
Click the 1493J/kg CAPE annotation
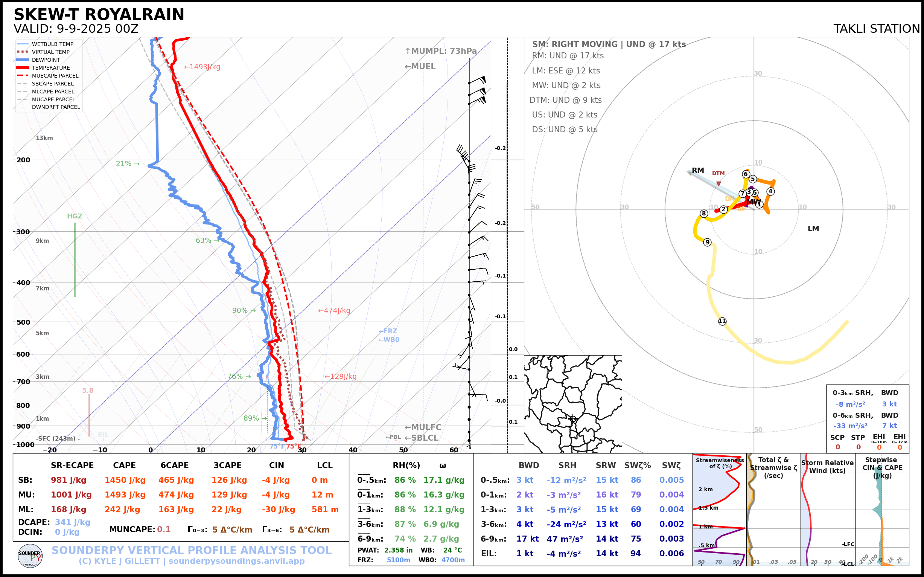pyautogui.click(x=202, y=67)
